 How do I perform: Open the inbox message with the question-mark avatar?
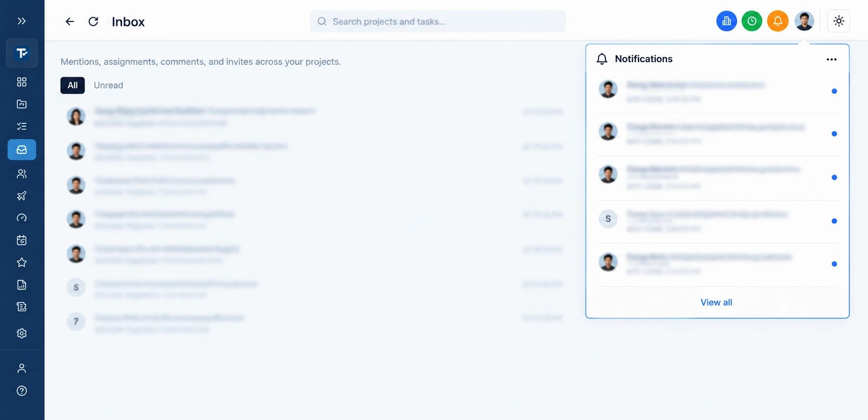click(314, 322)
